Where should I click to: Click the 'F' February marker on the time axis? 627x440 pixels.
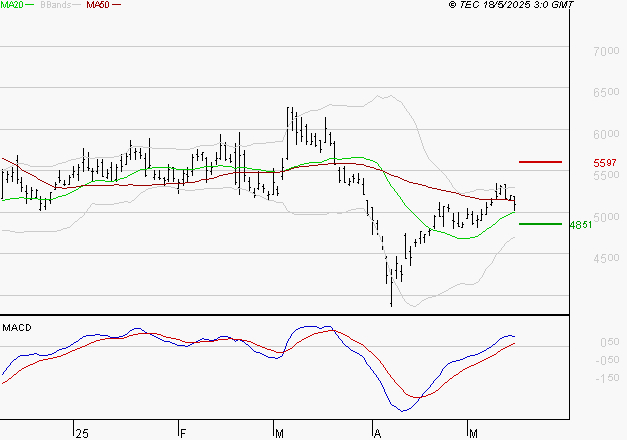182,432
